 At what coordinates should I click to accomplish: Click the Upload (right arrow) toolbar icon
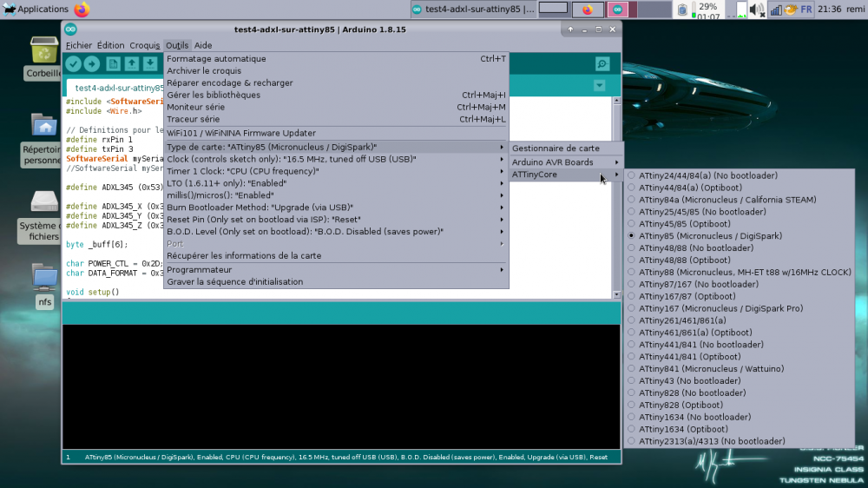click(x=92, y=64)
